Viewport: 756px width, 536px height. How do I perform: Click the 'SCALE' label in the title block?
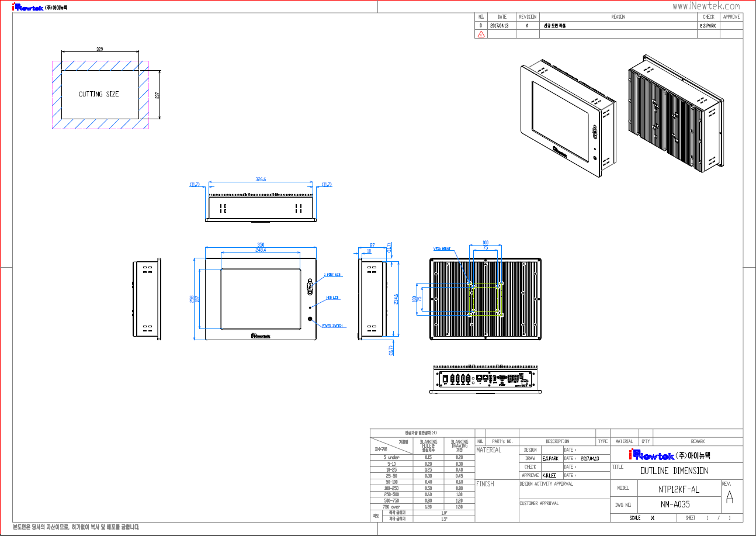pos(635,518)
